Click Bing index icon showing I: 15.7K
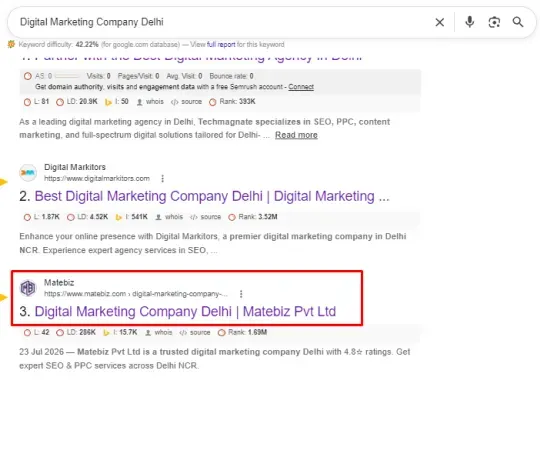This screenshot has height=450, width=540. [106, 333]
